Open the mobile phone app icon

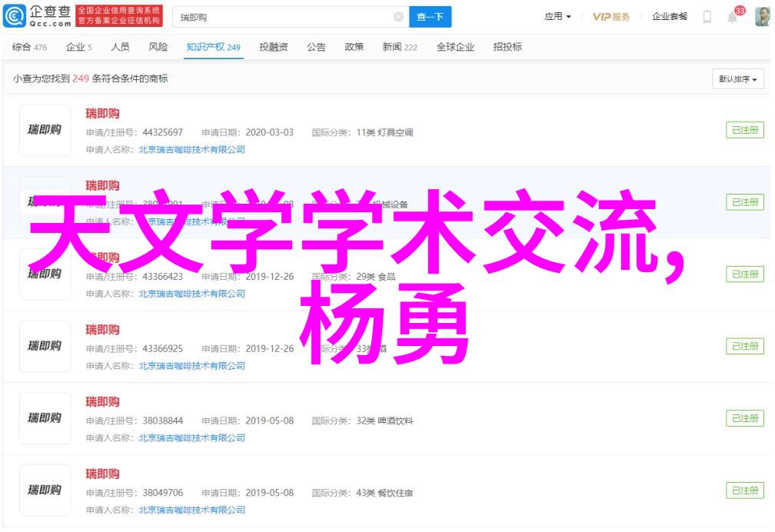pyautogui.click(x=707, y=17)
